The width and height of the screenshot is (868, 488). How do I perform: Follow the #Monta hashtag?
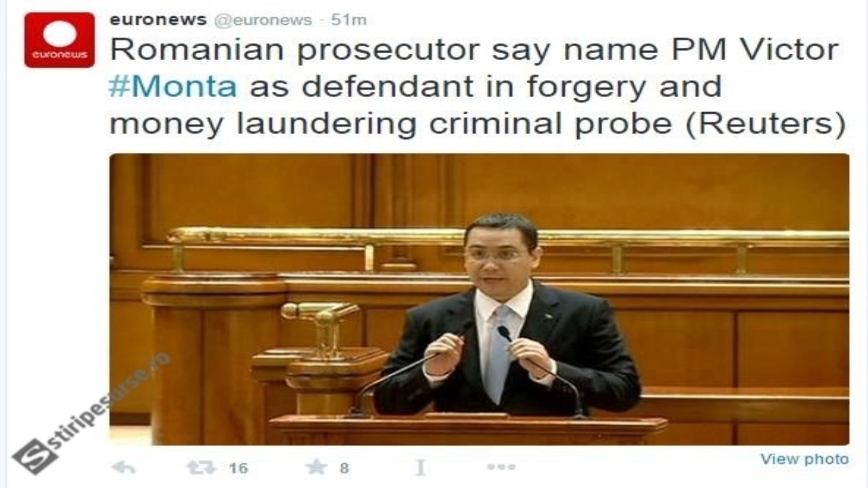173,87
